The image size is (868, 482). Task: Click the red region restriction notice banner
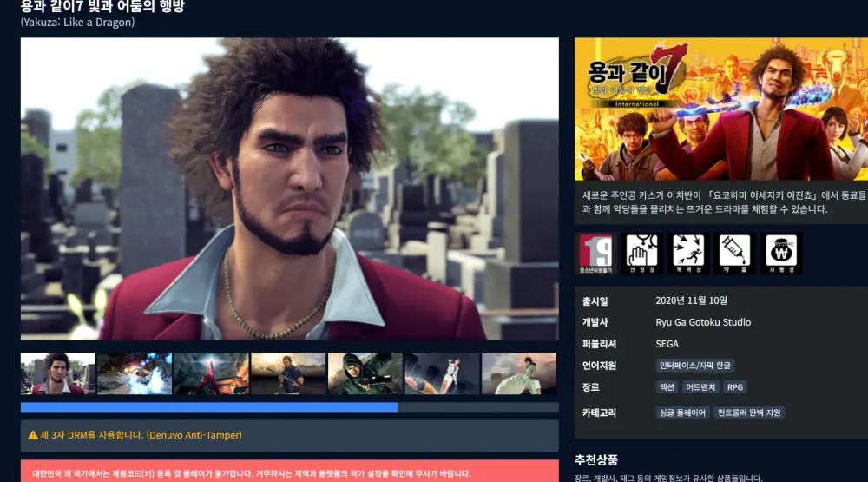point(290,471)
